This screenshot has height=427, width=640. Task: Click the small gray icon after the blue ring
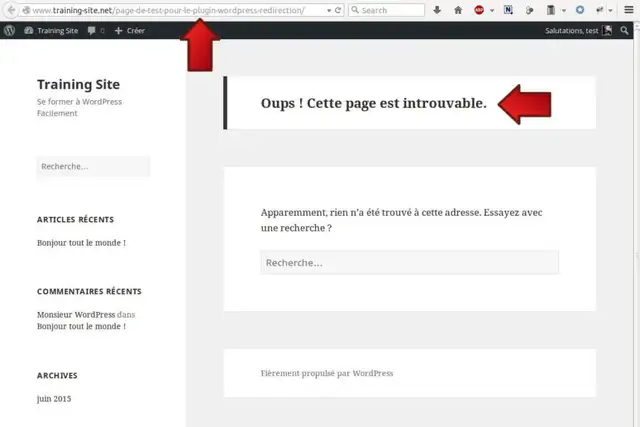click(x=600, y=10)
